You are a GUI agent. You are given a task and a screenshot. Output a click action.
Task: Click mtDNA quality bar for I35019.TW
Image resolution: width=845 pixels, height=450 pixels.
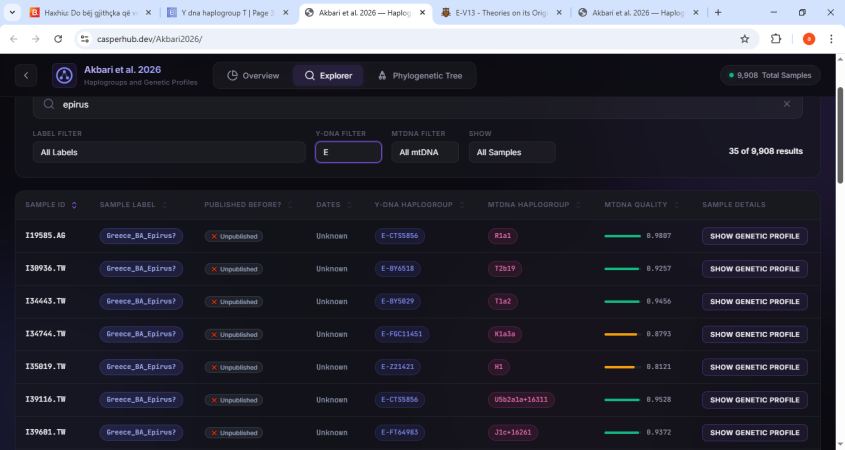point(623,367)
